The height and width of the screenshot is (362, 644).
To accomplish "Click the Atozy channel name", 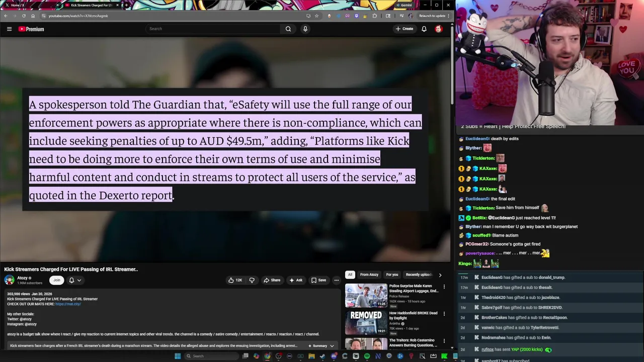I will (22, 278).
